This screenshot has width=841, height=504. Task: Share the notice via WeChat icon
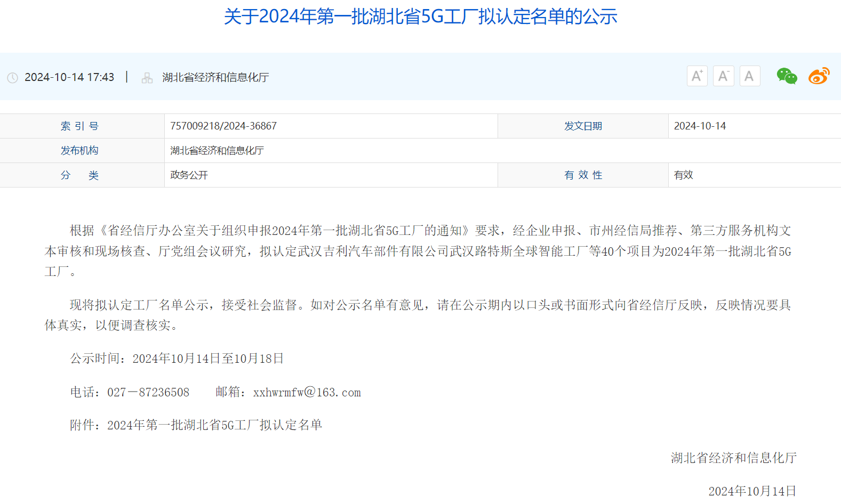tap(787, 76)
